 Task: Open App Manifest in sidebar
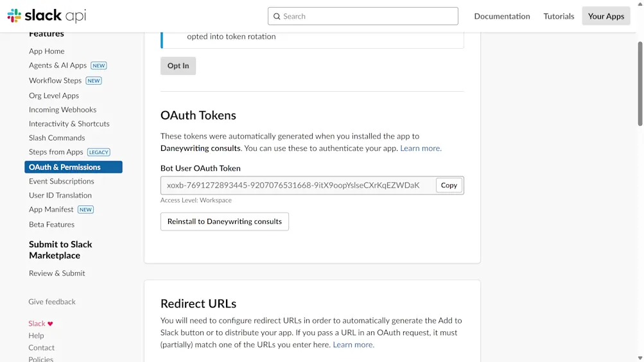point(51,209)
